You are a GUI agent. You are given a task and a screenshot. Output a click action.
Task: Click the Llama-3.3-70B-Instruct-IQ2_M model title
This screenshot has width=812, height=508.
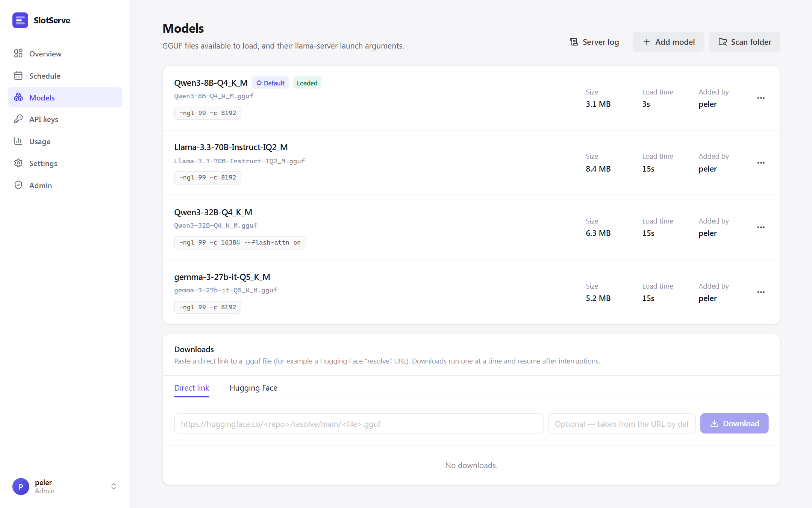231,147
